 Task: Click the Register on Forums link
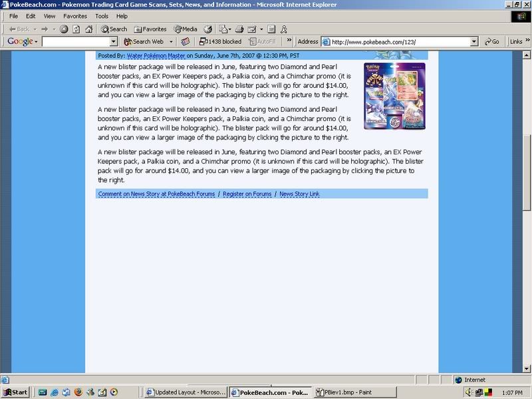pyautogui.click(x=247, y=194)
